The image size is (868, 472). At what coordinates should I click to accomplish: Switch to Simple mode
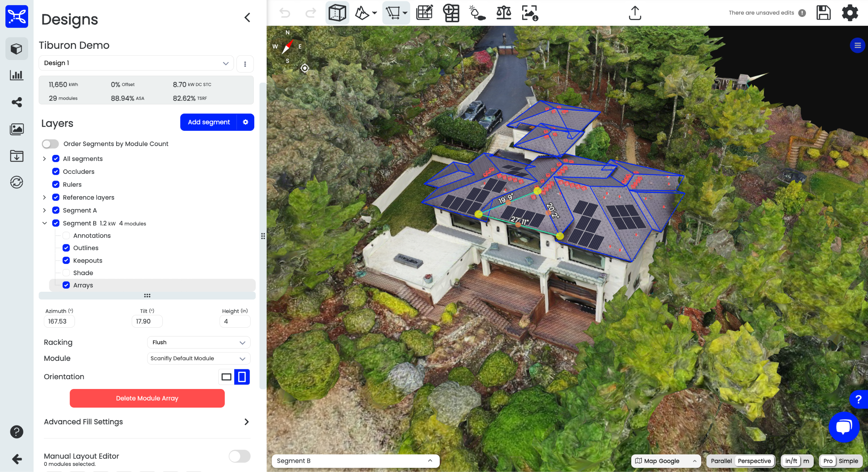(848, 461)
